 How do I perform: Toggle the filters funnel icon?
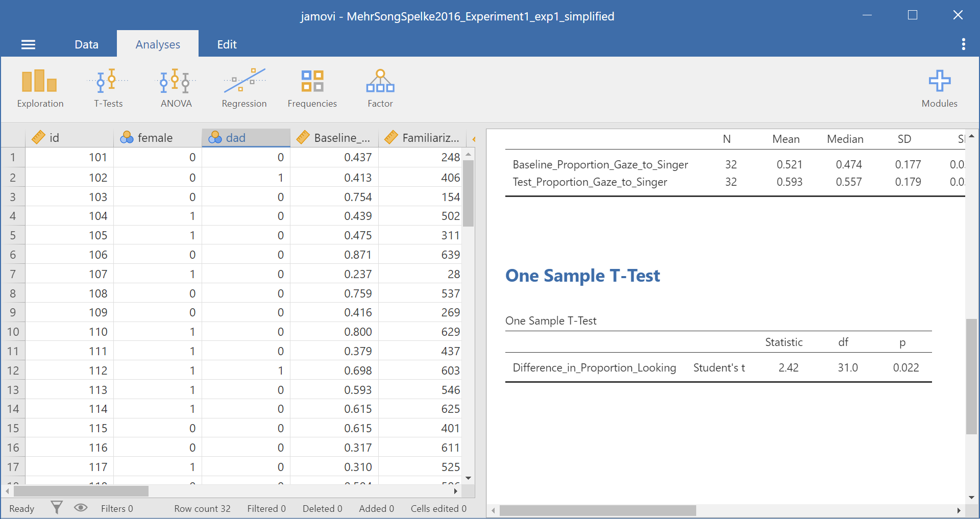coord(57,508)
